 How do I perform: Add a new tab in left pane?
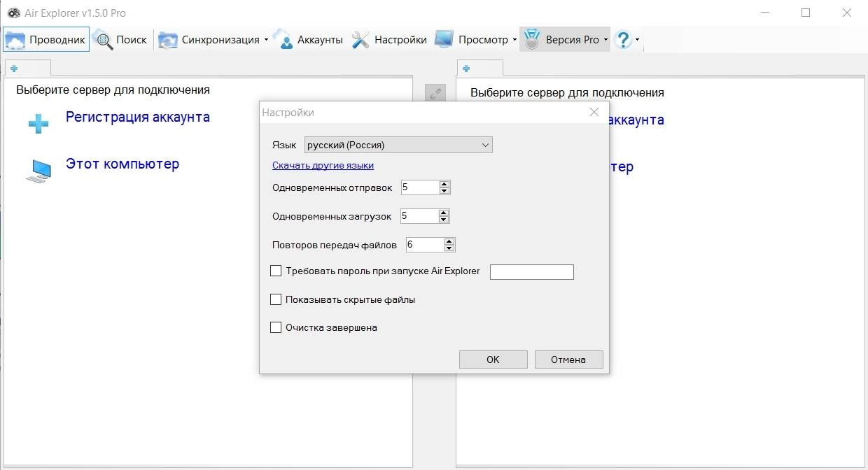[x=14, y=69]
